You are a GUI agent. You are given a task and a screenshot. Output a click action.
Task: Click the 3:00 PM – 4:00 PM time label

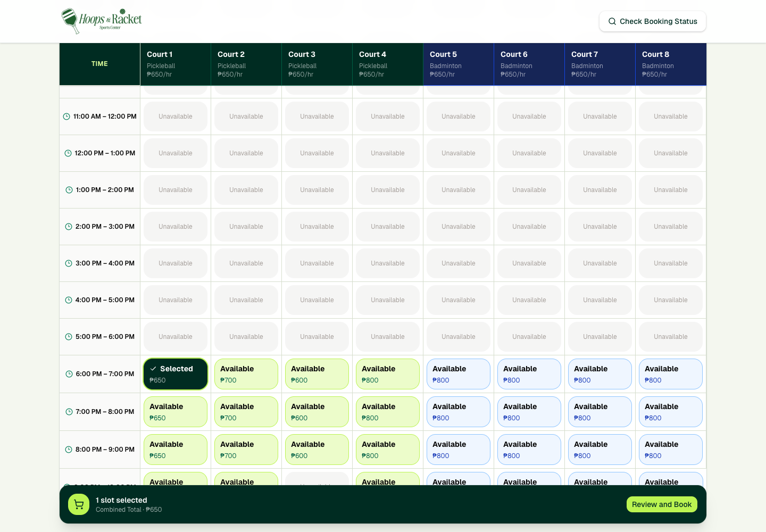(105, 263)
